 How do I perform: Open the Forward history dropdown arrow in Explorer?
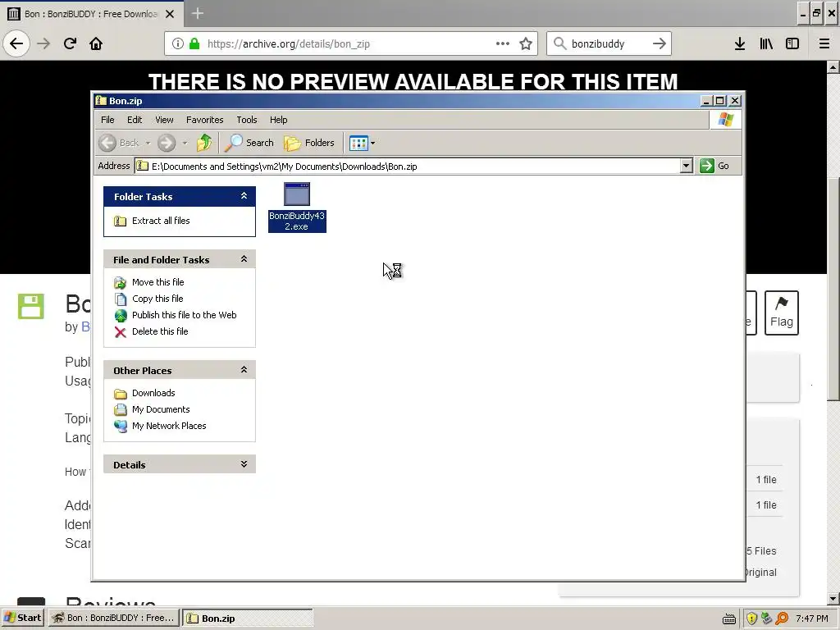pos(185,143)
